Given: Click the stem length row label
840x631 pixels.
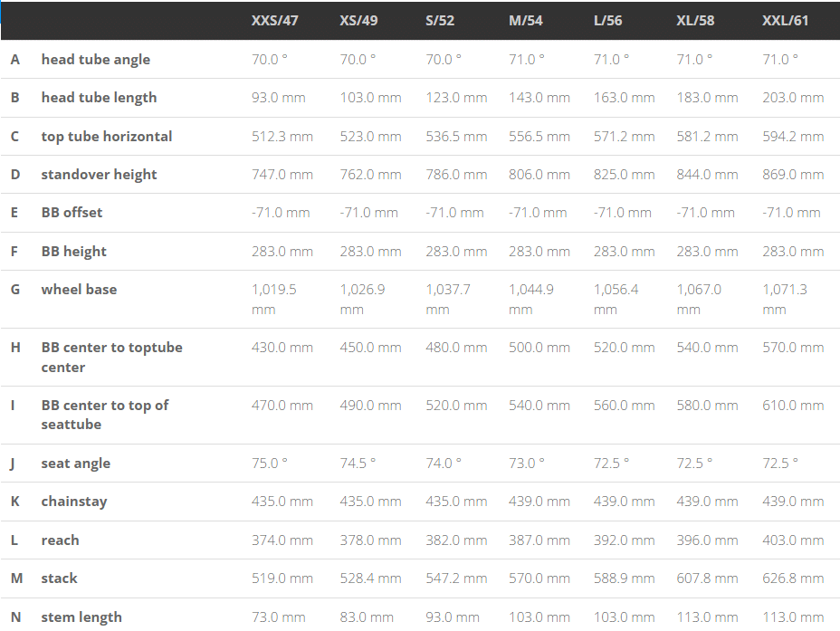Looking at the screenshot, I should point(81,617).
